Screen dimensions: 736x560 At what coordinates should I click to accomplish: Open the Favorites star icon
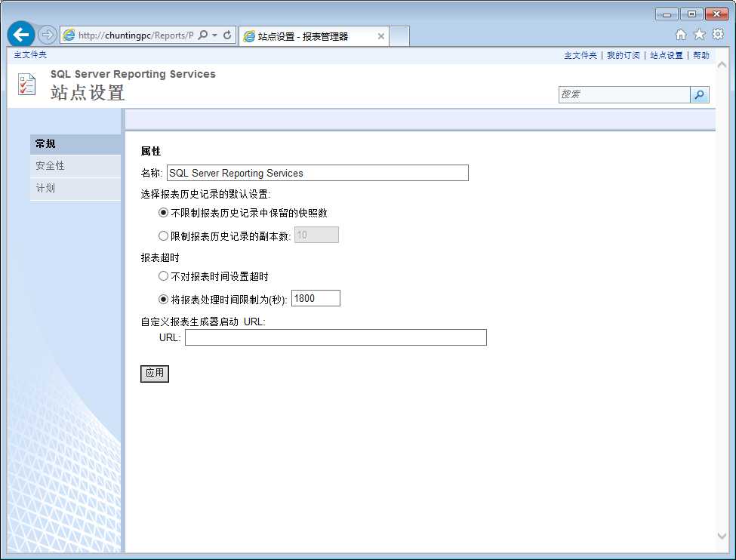[699, 34]
